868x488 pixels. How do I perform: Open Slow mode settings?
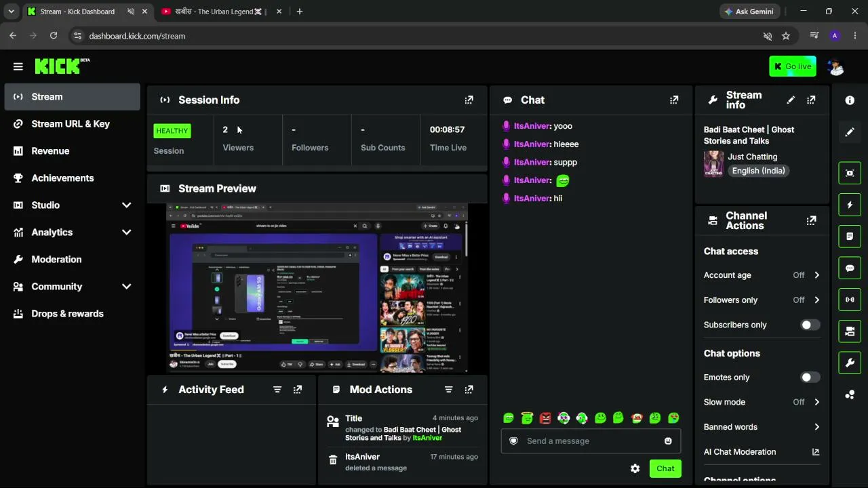pos(762,403)
